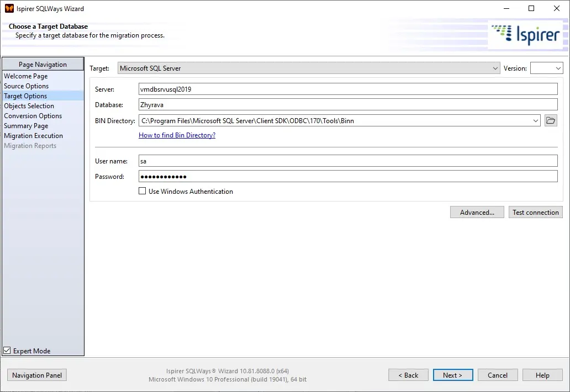Toggle the Navigation Panel button
Image resolution: width=570 pixels, height=392 pixels.
36,375
